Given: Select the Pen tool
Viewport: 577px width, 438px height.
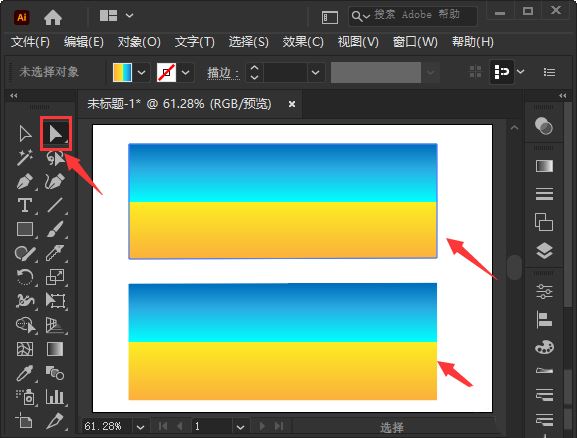Looking at the screenshot, I should click(25, 181).
